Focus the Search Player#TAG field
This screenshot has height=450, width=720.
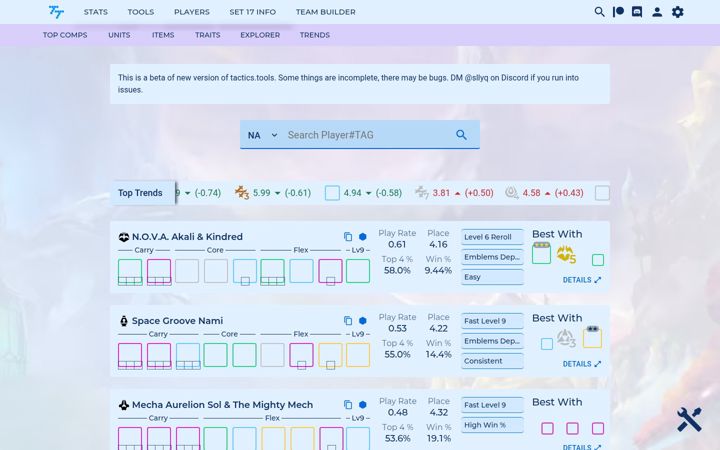tap(367, 135)
